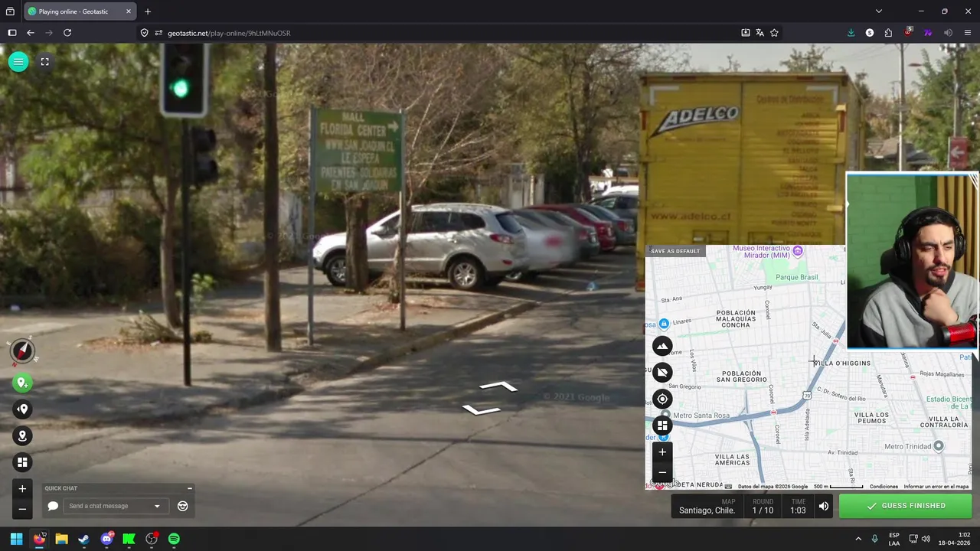Open the emoji picker in Quick Chat

182,506
